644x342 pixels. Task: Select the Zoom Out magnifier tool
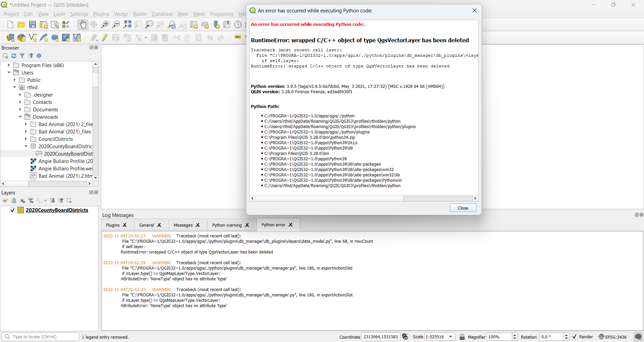pyautogui.click(x=116, y=24)
